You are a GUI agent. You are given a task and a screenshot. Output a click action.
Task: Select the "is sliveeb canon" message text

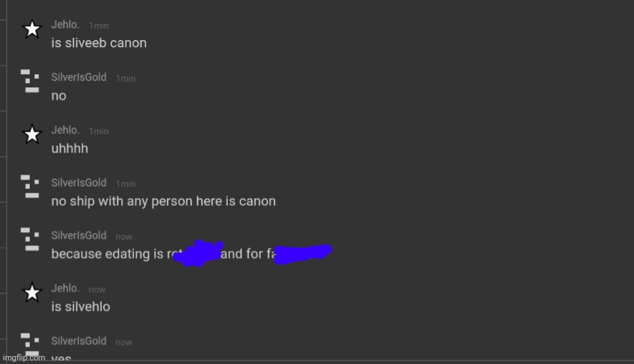point(99,43)
